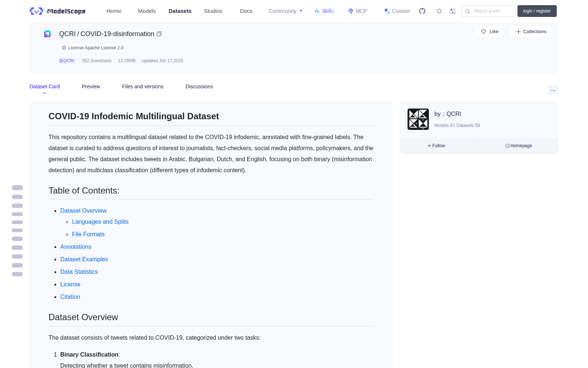588x368 pixels.
Task: Navigate to Studios
Action: pos(213,11)
